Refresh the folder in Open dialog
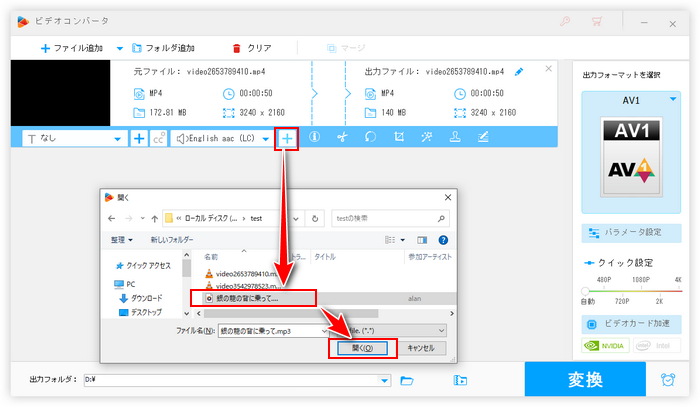 (315, 219)
